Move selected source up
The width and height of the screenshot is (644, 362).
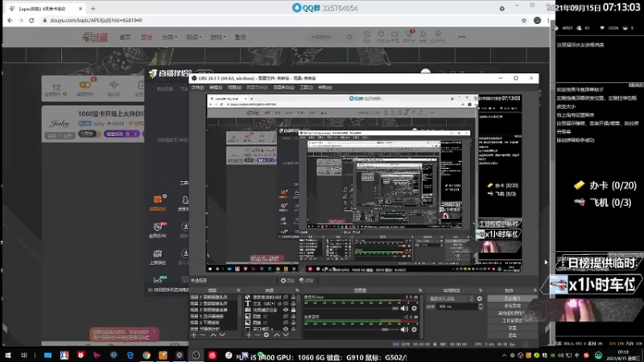tap(277, 335)
